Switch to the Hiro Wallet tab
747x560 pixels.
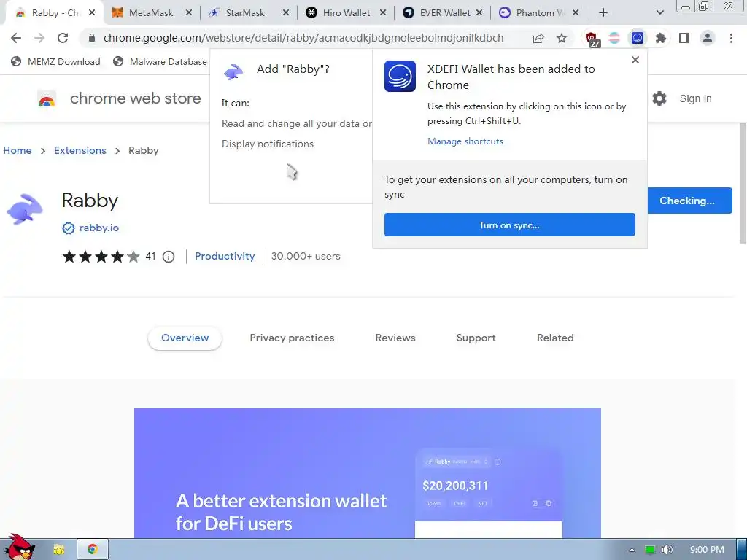coord(347,13)
